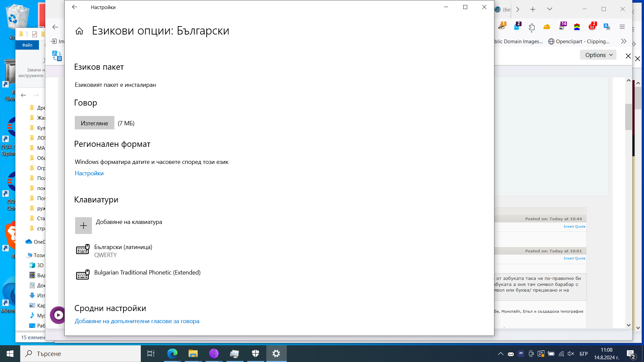Open link for adding additional speech voices

click(137, 321)
